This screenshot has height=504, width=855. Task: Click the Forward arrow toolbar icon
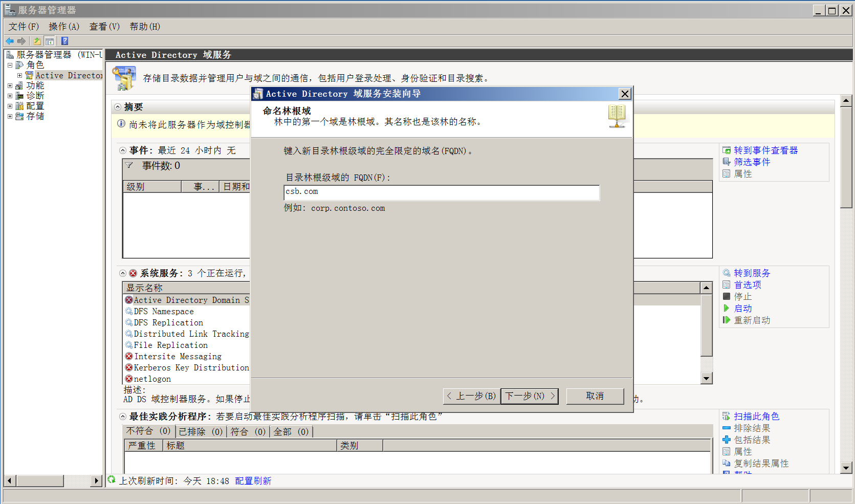pyautogui.click(x=21, y=41)
